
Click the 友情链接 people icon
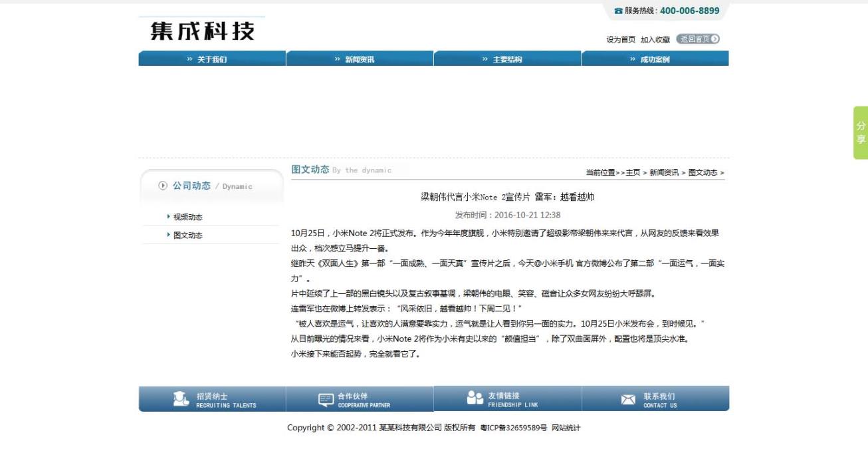(x=475, y=398)
